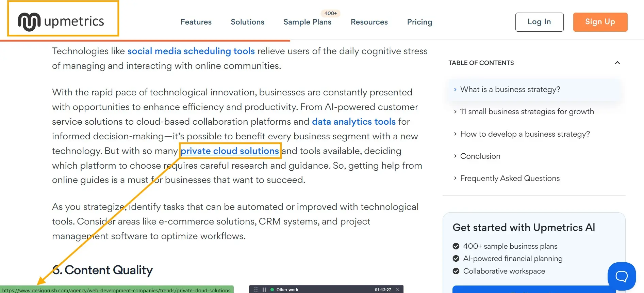Jump to 'How to develop a business strategy?'
This screenshot has height=293, width=644.
click(x=525, y=134)
